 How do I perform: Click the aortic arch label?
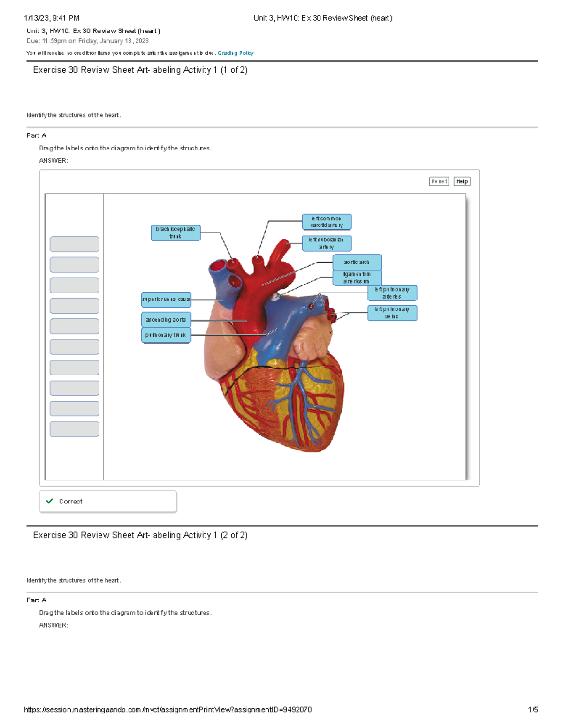pyautogui.click(x=357, y=262)
